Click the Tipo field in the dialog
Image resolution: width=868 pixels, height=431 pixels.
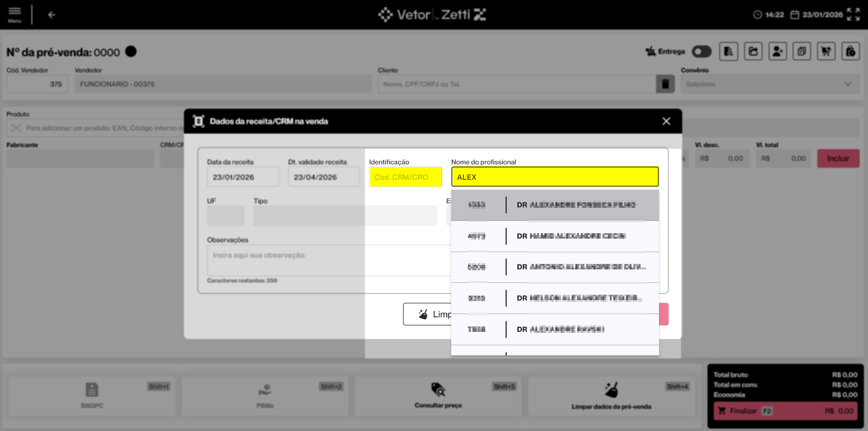(345, 215)
